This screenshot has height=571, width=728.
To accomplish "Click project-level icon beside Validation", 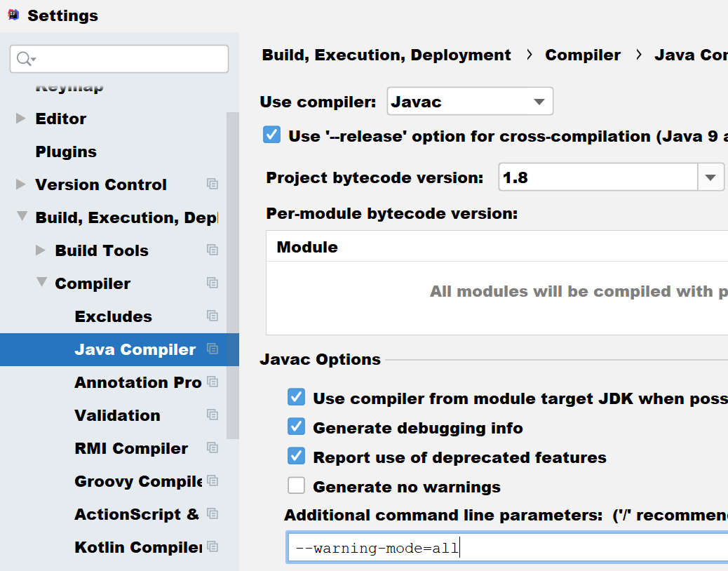I will (x=213, y=415).
